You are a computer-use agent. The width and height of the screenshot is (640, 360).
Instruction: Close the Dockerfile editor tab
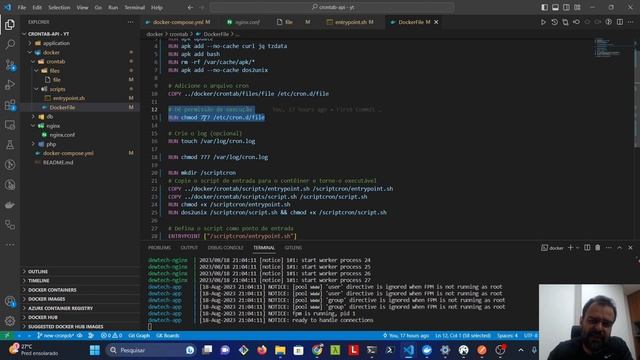[436, 22]
